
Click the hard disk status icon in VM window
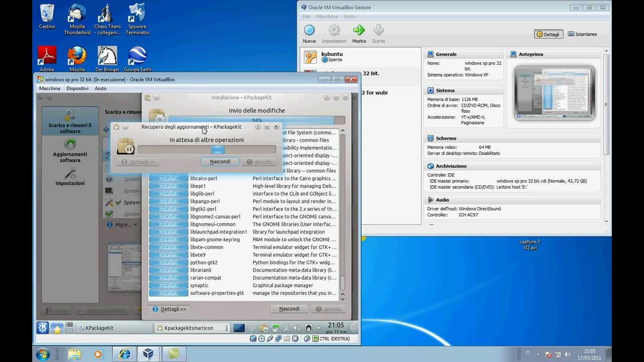(x=254, y=339)
